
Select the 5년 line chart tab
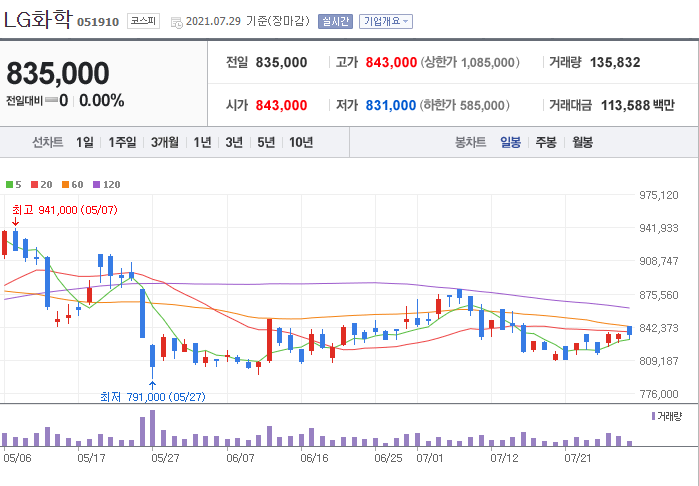tap(266, 142)
